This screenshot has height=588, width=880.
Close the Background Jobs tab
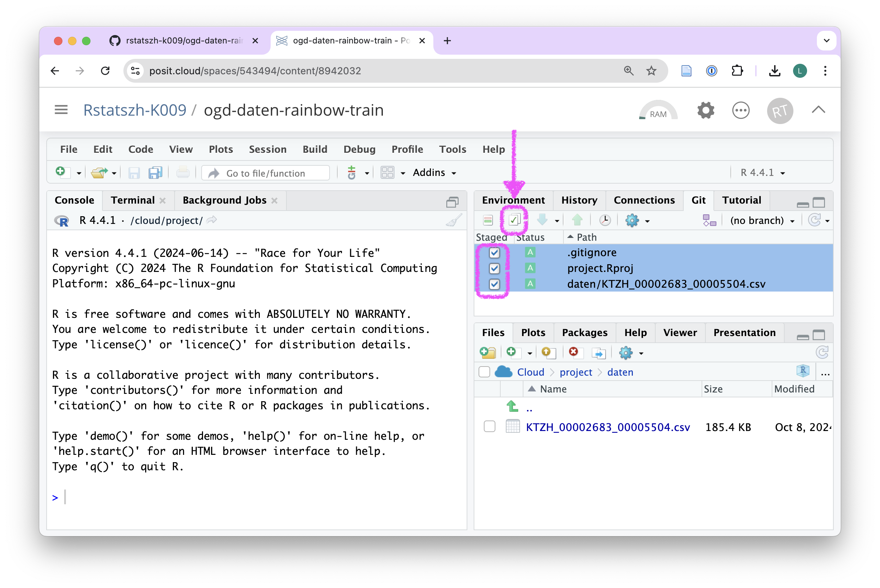coord(274,200)
